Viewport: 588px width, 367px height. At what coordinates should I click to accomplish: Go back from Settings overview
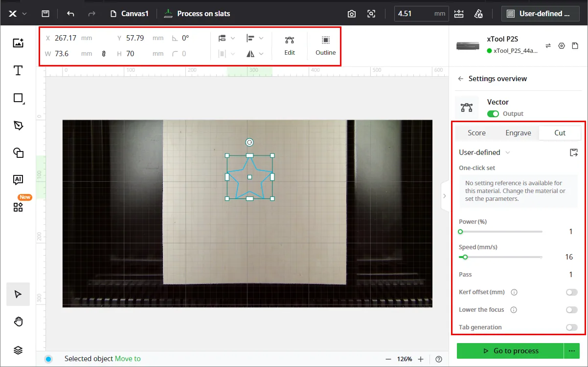[460, 79]
